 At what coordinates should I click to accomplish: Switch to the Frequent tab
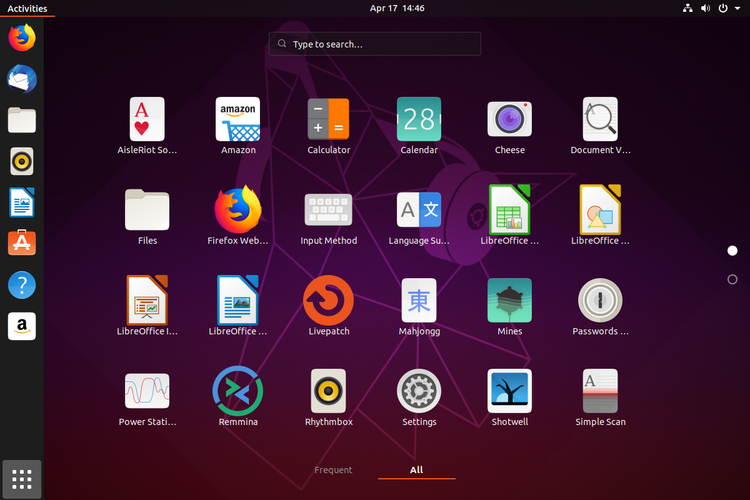click(333, 470)
